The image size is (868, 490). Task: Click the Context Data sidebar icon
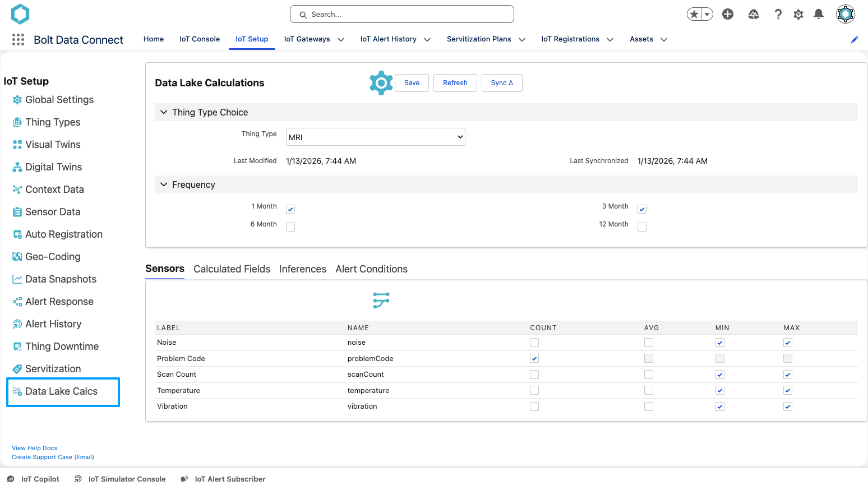tap(17, 189)
